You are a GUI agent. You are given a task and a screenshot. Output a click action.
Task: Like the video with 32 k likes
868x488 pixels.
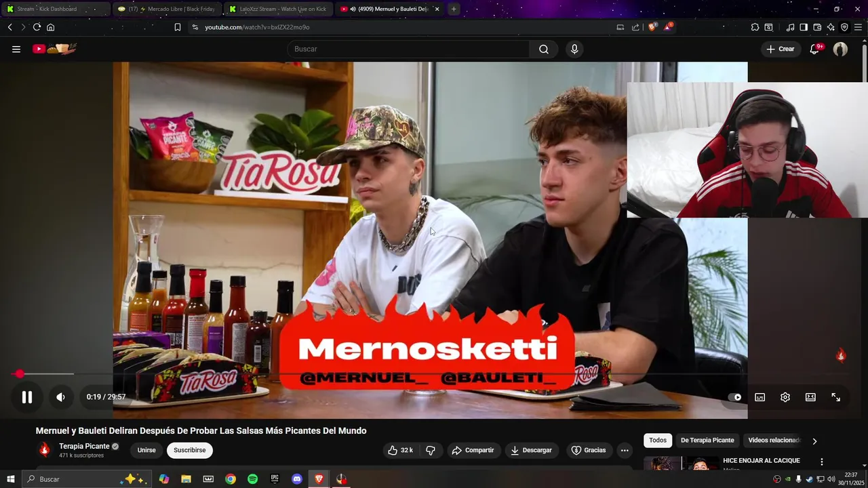click(401, 450)
